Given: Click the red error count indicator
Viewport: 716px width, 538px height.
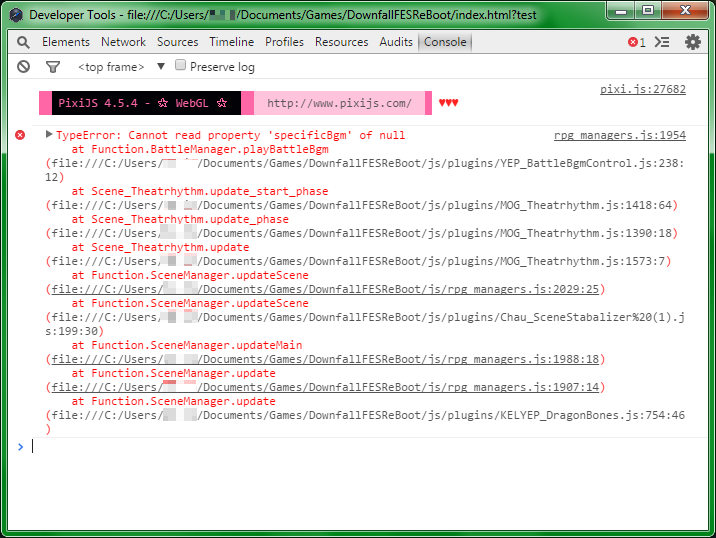Looking at the screenshot, I should coord(637,42).
